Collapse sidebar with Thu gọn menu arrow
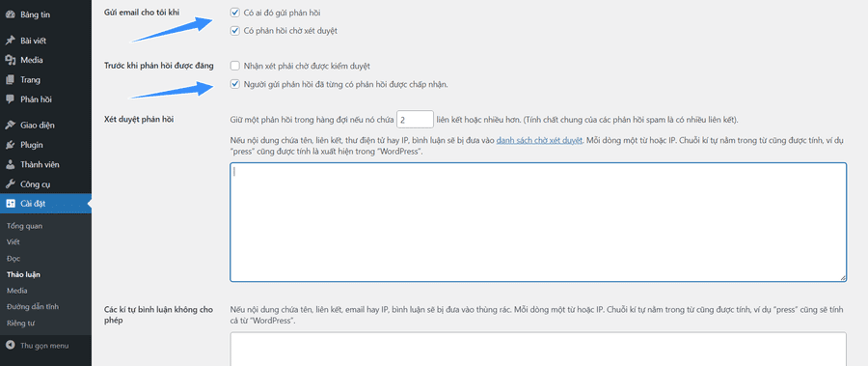 coord(10,346)
